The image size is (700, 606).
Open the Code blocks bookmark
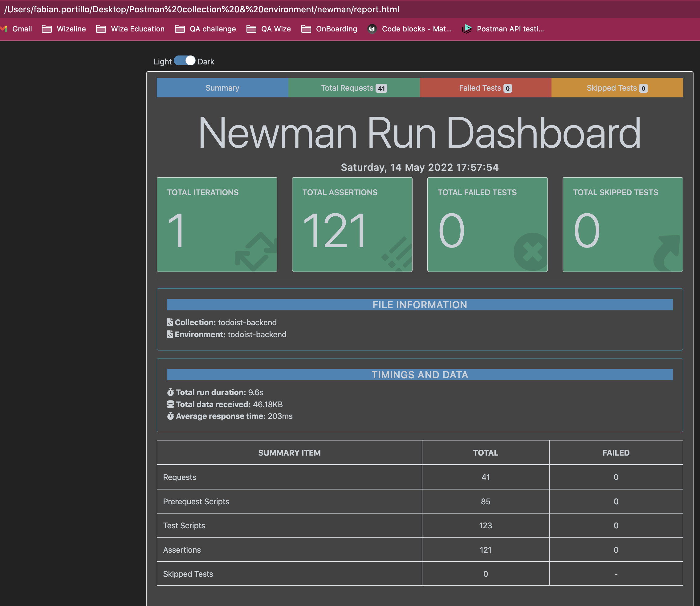coord(410,29)
